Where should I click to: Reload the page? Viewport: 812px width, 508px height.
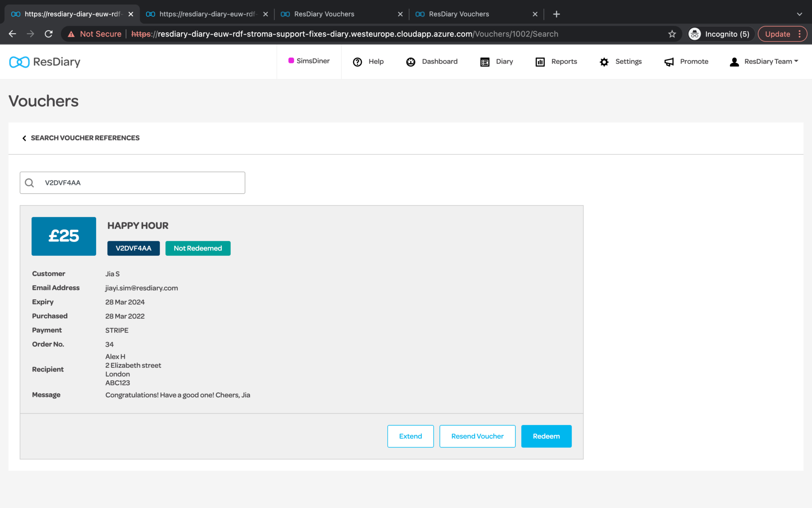[x=49, y=34]
